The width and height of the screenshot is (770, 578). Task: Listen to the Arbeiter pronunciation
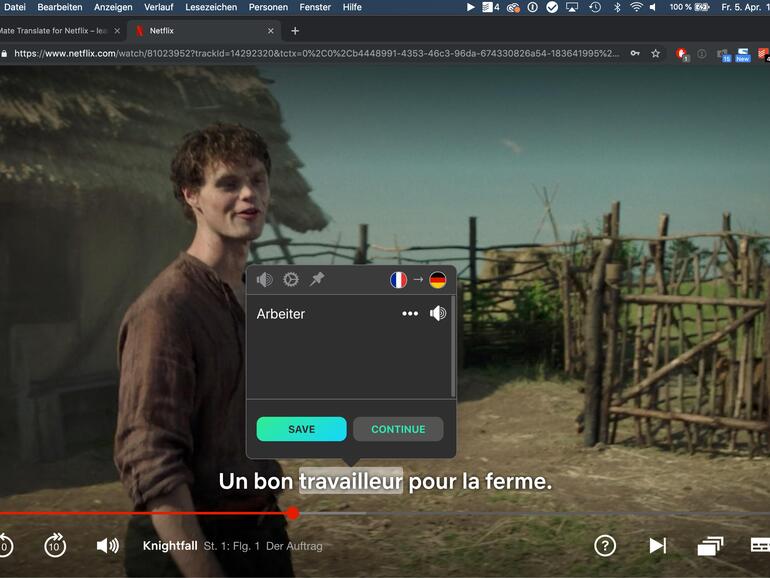pos(438,313)
